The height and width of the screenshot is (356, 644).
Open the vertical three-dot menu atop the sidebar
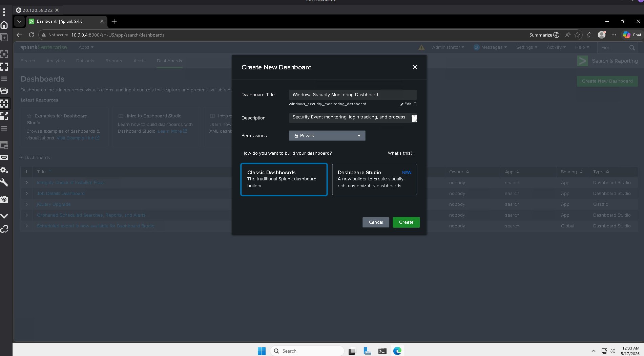pyautogui.click(x=4, y=13)
